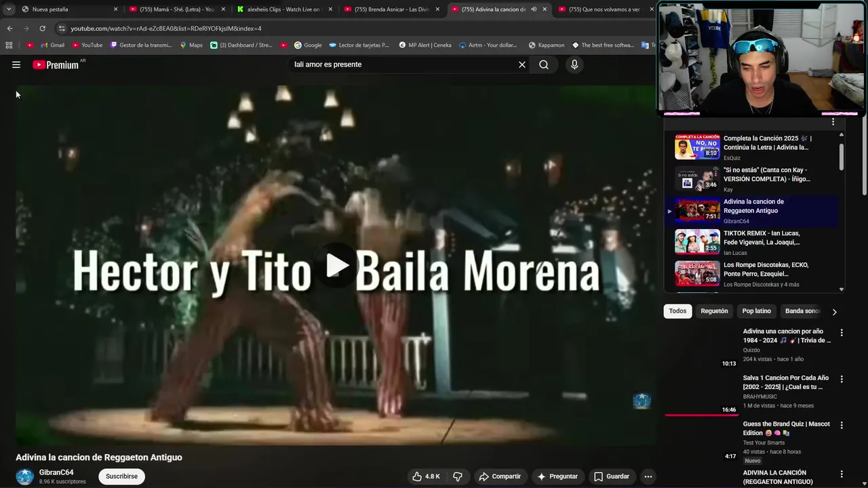Open the apps grid bookmark icon
This screenshot has height=488, width=868.
coord(9,45)
